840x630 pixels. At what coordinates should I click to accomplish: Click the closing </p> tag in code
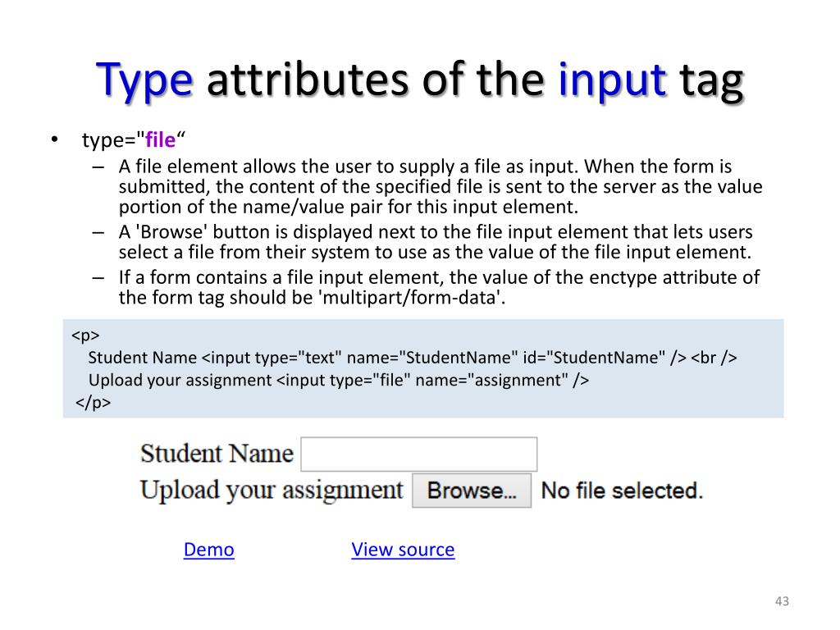tap(94, 402)
